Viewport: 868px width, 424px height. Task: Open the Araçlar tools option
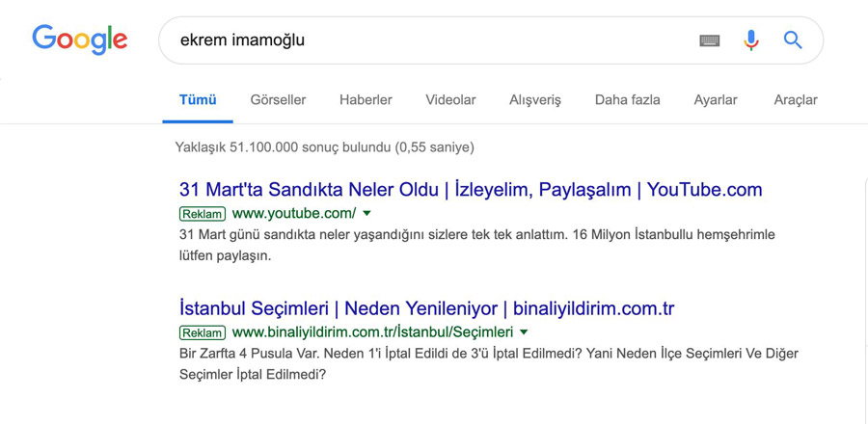tap(796, 100)
